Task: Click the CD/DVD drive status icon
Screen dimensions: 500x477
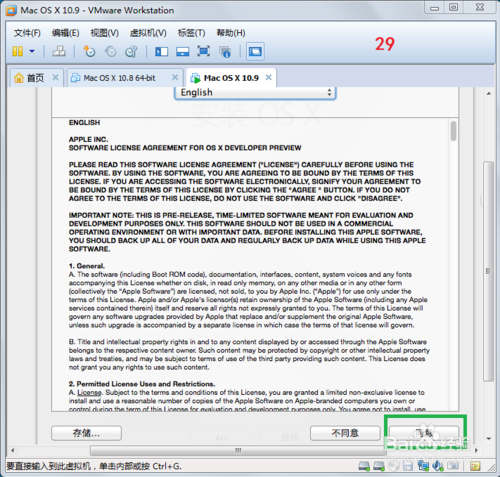Action: pyautogui.click(x=394, y=466)
